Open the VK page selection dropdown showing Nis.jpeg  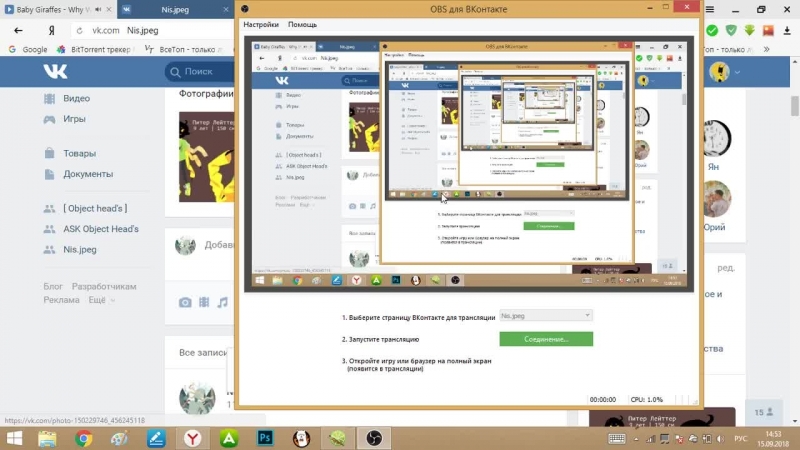click(x=546, y=316)
